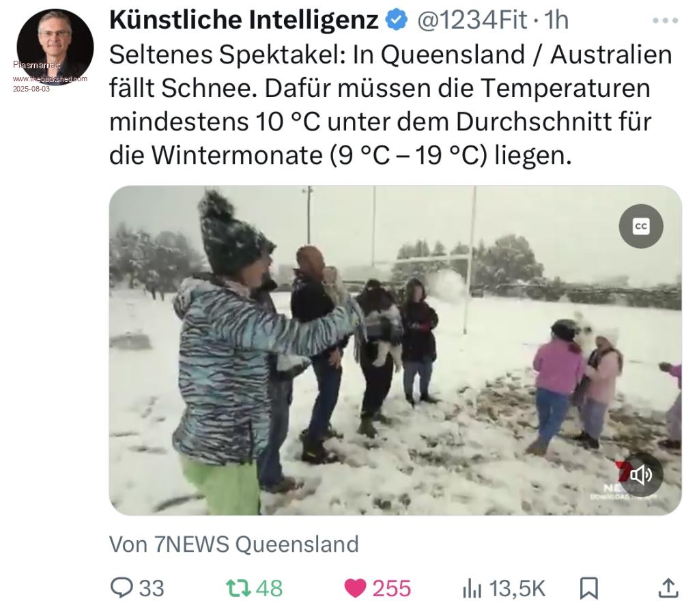Open the Von 7NEWS Queensland source link
The height and width of the screenshot is (616, 699).
(x=234, y=544)
